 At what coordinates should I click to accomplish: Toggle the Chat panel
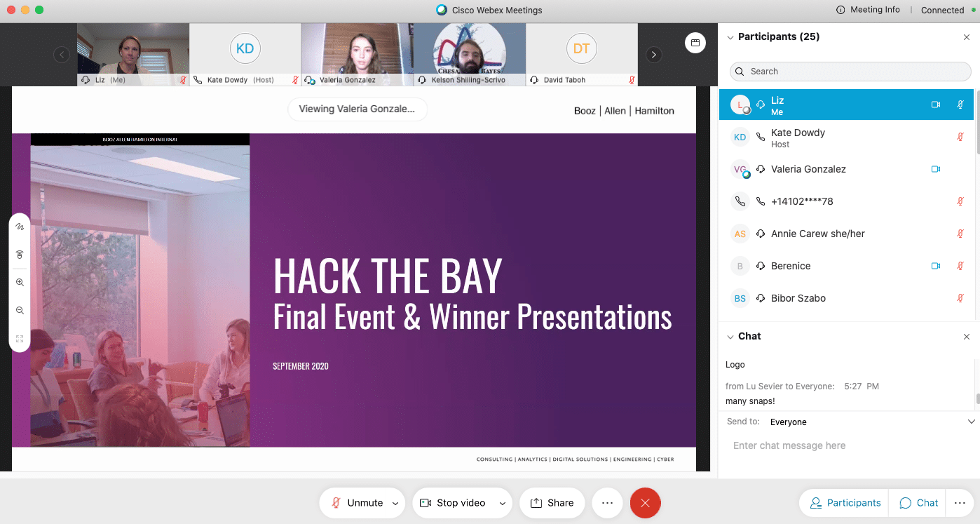pyautogui.click(x=918, y=503)
